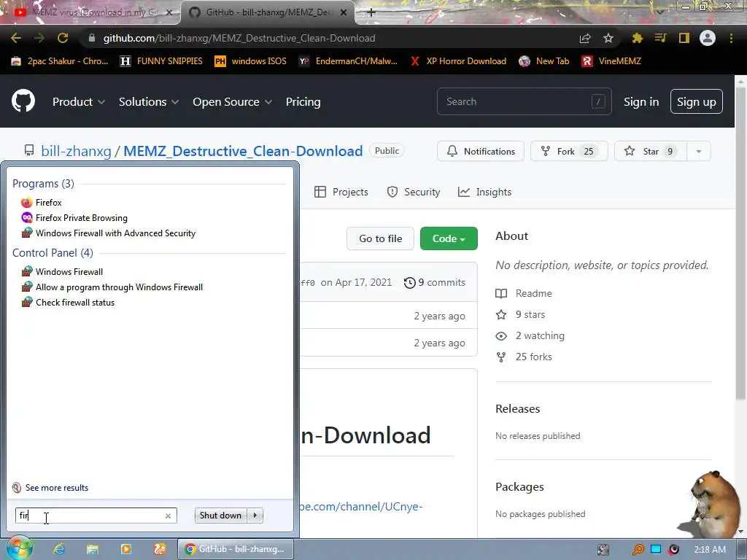Open Windows Explorer folder taskbar icon
This screenshot has width=747, height=560.
[x=93, y=549]
